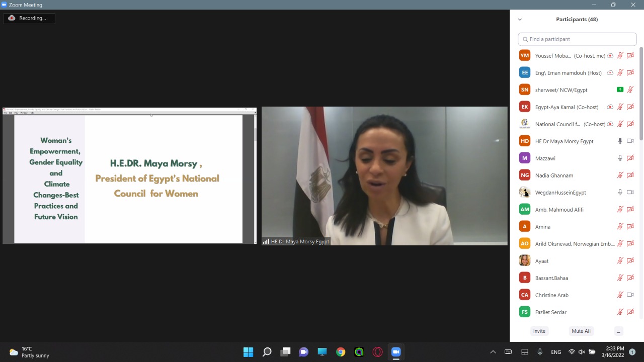
Task: Click the Recording indicator cloud icon
Action: pyautogui.click(x=12, y=18)
